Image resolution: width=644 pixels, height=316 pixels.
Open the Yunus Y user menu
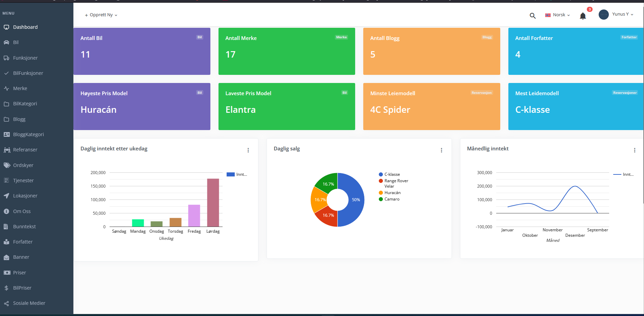(x=622, y=14)
